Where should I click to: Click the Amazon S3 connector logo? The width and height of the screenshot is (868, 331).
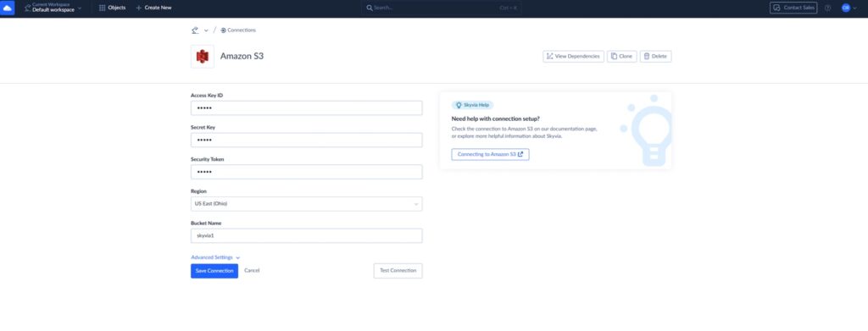[203, 57]
